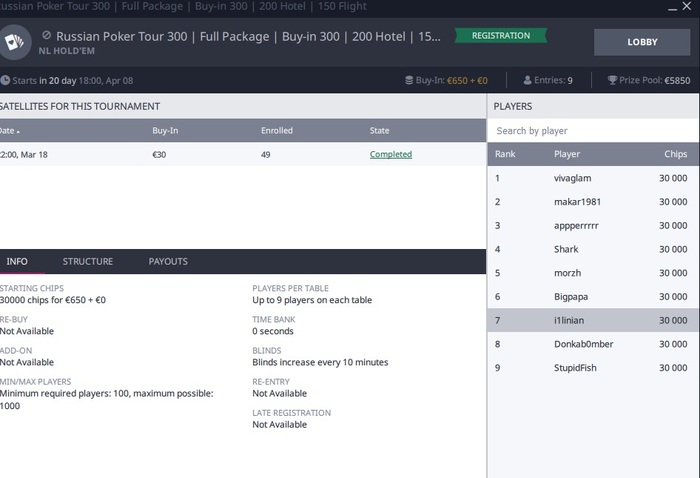Click the 30 000 chips of vivaglam
This screenshot has height=478, width=700.
(673, 178)
